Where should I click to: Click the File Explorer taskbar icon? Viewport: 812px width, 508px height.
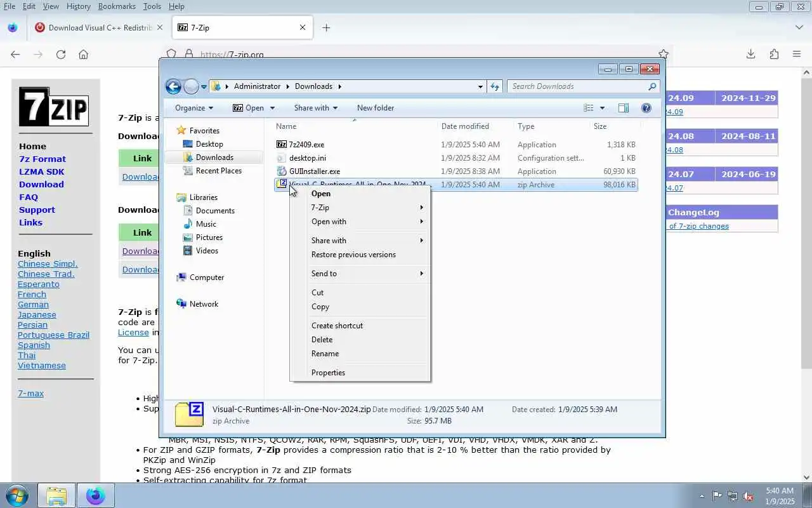(56, 495)
